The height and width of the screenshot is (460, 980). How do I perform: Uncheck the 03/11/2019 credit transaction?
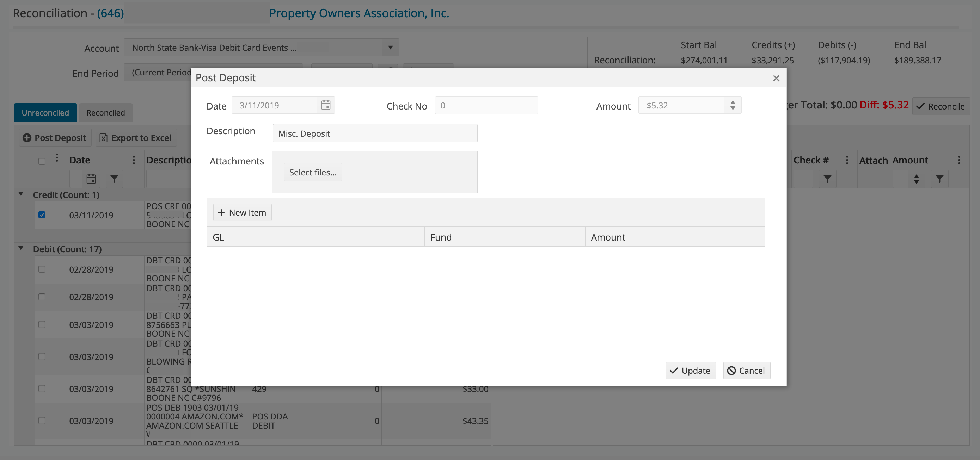pyautogui.click(x=42, y=215)
